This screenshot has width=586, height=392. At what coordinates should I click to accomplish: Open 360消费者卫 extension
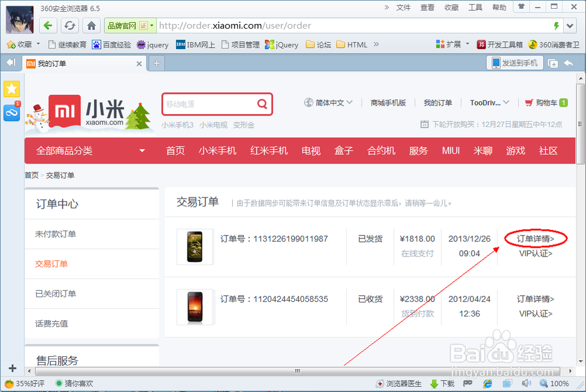pyautogui.click(x=554, y=45)
